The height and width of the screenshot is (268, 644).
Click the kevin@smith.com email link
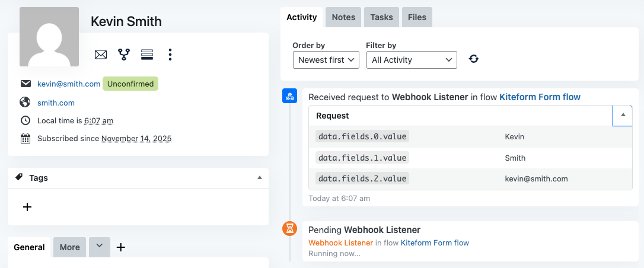pos(69,84)
